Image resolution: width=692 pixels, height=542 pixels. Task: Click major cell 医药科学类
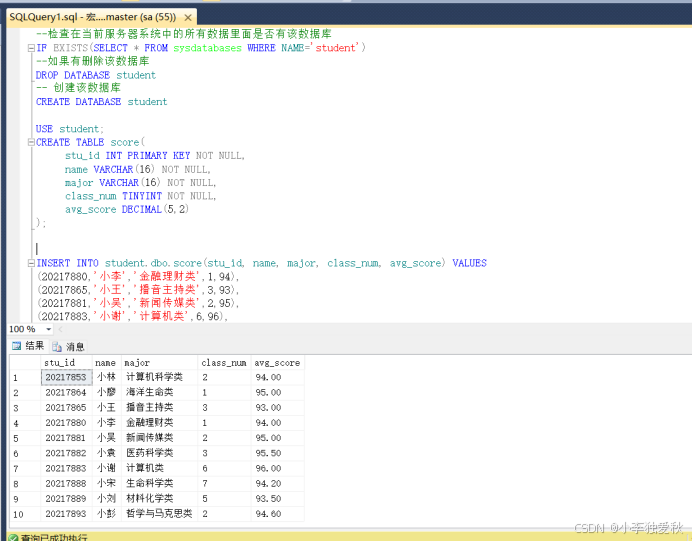click(159, 453)
